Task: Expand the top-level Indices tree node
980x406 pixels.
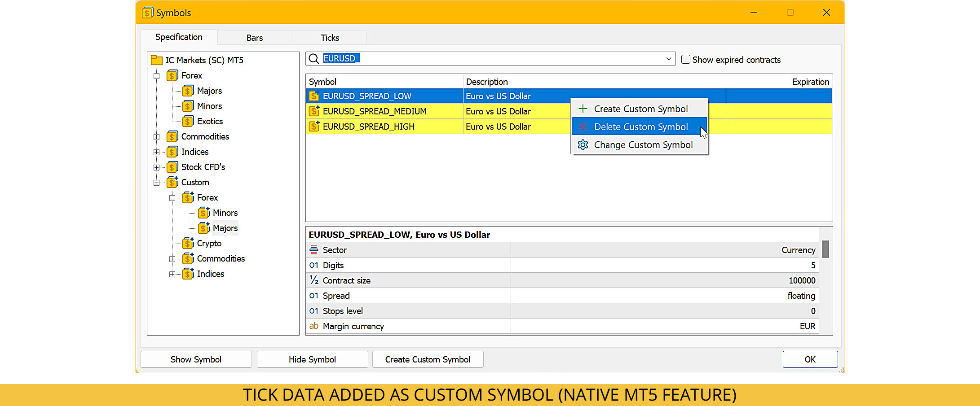Action: 156,152
